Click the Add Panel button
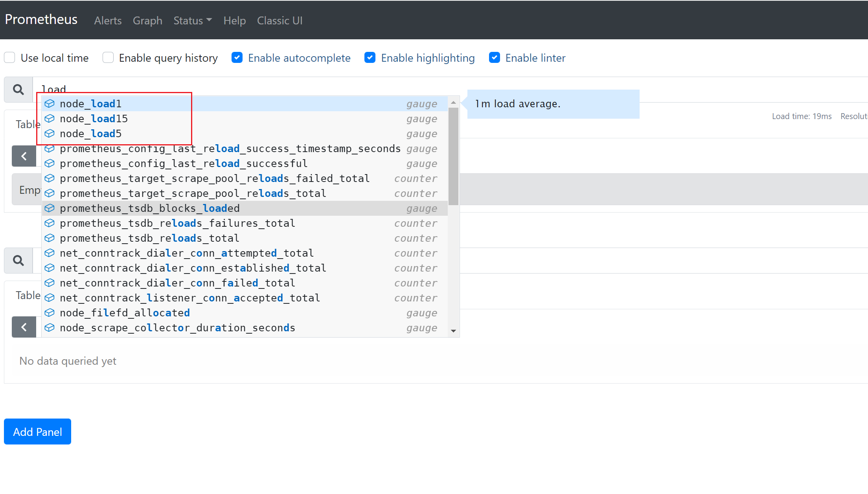Viewport: 868px width, 494px height. click(x=37, y=432)
